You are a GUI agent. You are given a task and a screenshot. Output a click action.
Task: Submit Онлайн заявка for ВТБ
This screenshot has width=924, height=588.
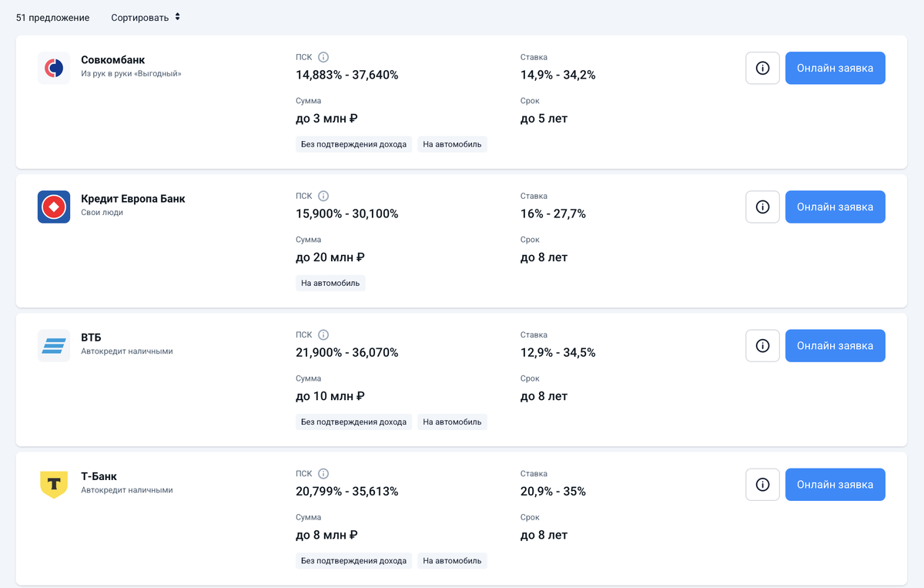coord(835,345)
